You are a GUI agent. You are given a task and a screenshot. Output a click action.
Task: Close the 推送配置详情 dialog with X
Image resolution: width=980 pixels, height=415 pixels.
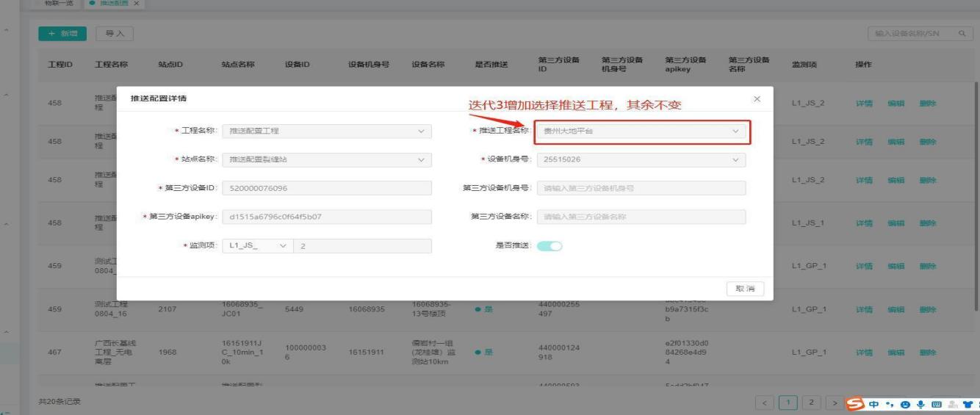pyautogui.click(x=757, y=98)
